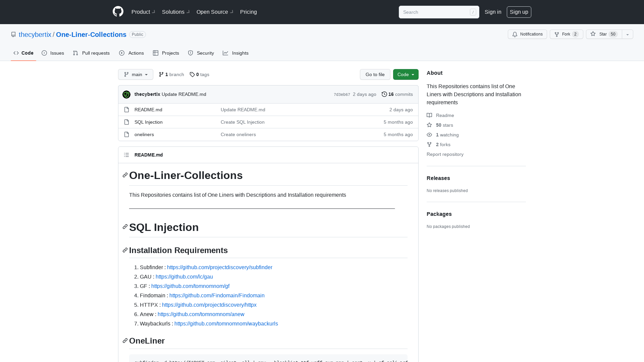Toggle Notifications bell button
This screenshot has height=362, width=644.
(x=528, y=34)
